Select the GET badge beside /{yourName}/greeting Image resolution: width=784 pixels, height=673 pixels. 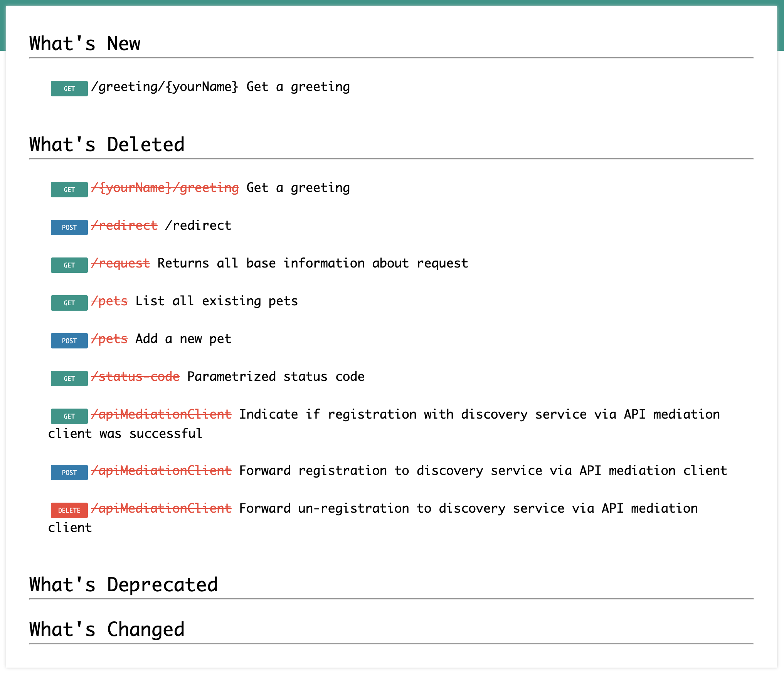(x=69, y=189)
